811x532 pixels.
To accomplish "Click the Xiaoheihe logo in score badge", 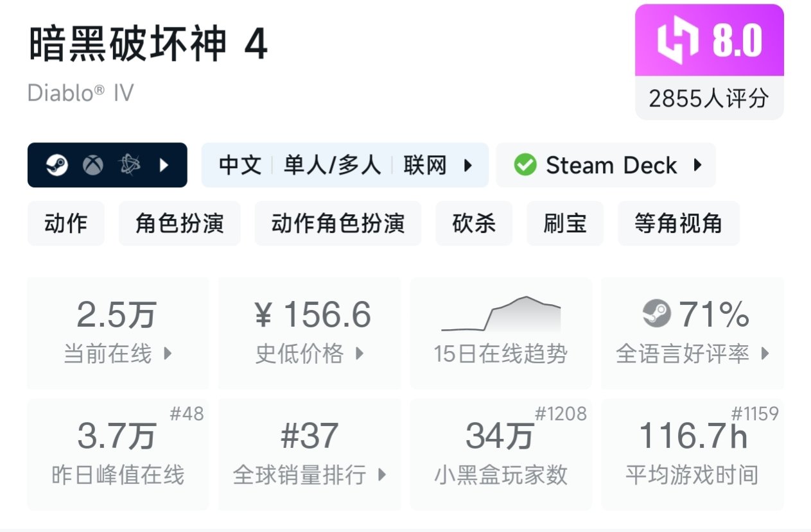I will 677,41.
